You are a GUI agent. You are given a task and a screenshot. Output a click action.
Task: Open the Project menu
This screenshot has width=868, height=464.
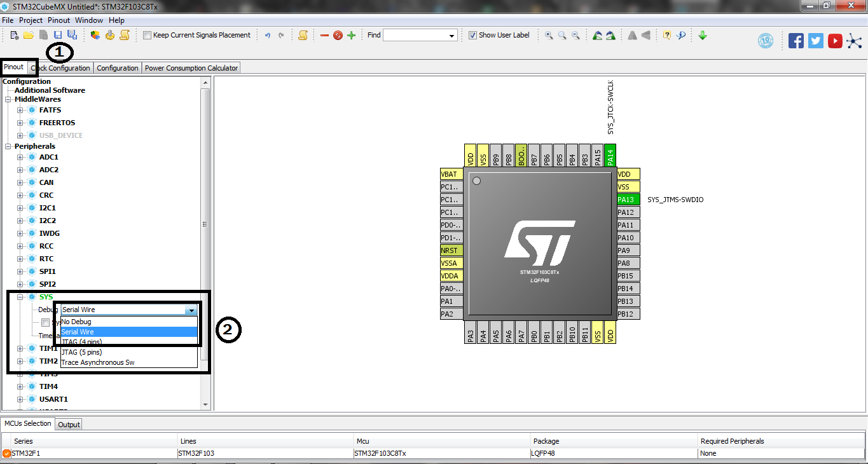tap(31, 20)
